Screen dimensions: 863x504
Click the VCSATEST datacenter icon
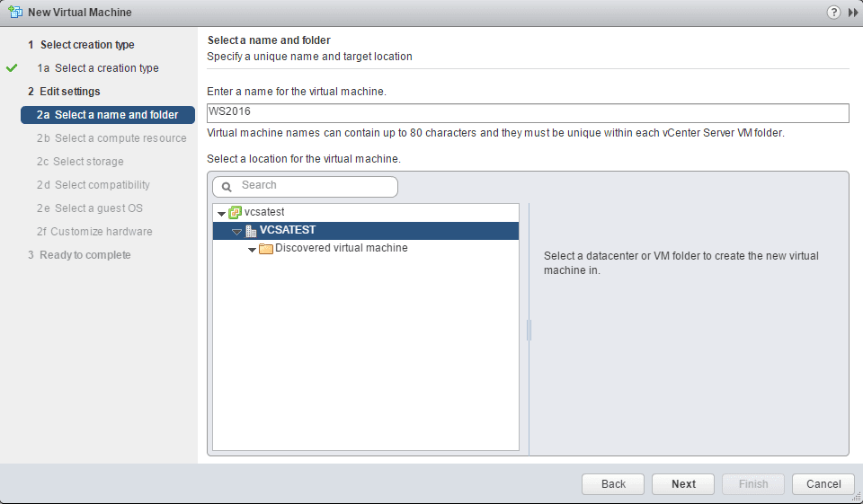(250, 231)
